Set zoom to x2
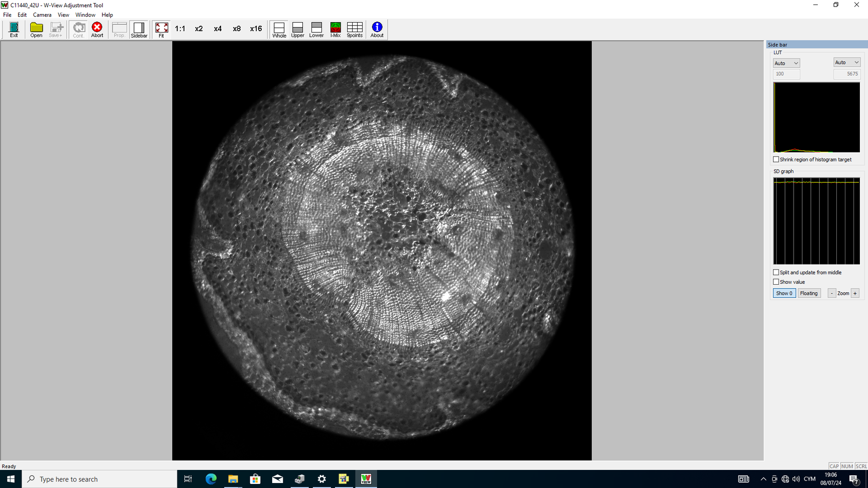Image resolution: width=868 pixels, height=488 pixels. tap(199, 29)
